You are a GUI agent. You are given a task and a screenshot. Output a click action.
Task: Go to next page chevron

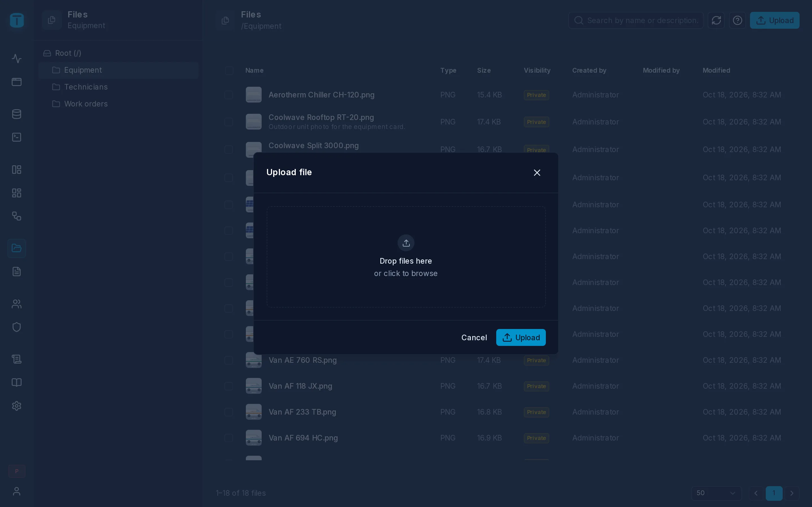pos(792,493)
